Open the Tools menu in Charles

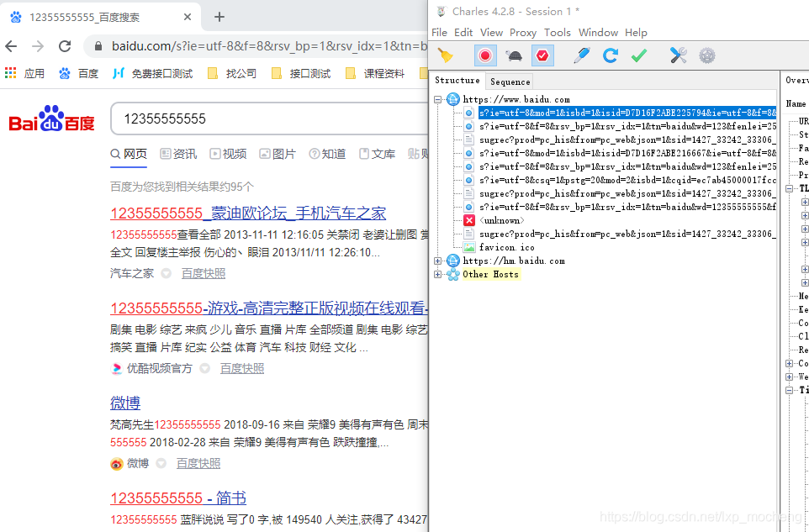[558, 33]
